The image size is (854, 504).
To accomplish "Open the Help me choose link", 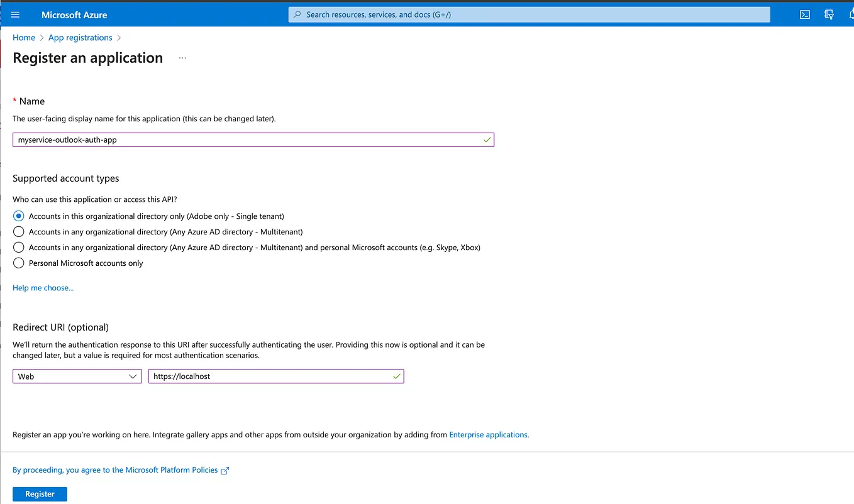I will (43, 288).
